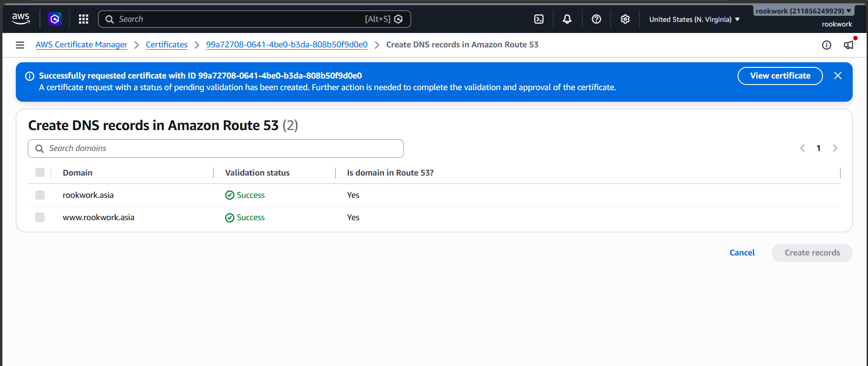This screenshot has width=868, height=366.
Task: Open the help question mark menu
Action: click(596, 19)
